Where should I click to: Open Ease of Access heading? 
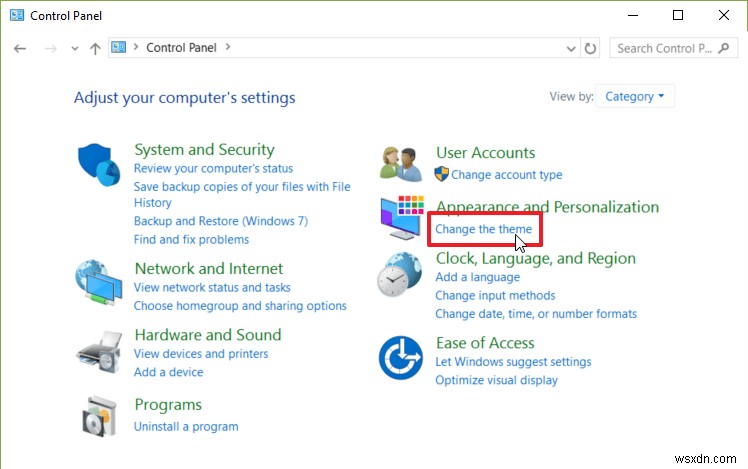click(485, 343)
